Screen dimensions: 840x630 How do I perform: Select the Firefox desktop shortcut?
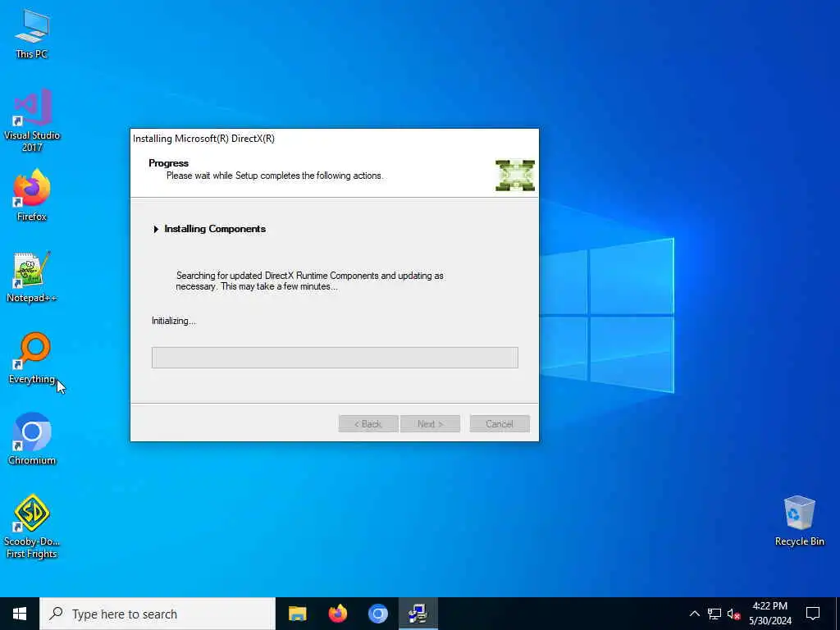pos(32,195)
